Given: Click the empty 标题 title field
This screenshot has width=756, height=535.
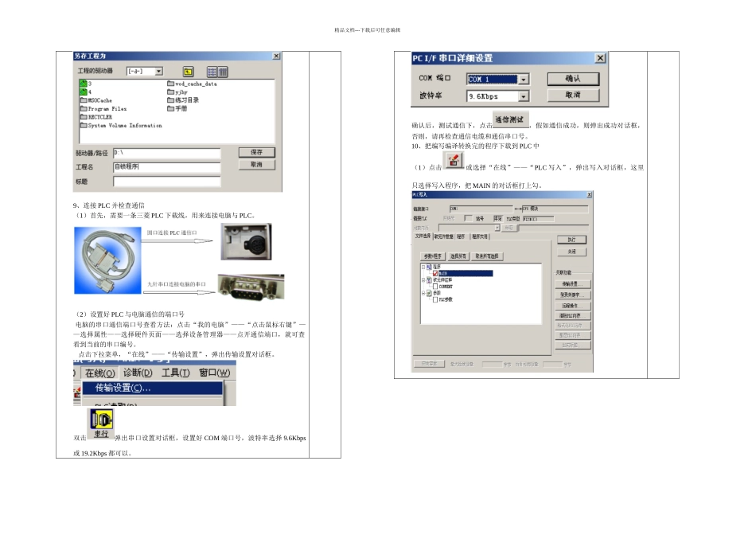Looking at the screenshot, I should pyautogui.click(x=167, y=182).
